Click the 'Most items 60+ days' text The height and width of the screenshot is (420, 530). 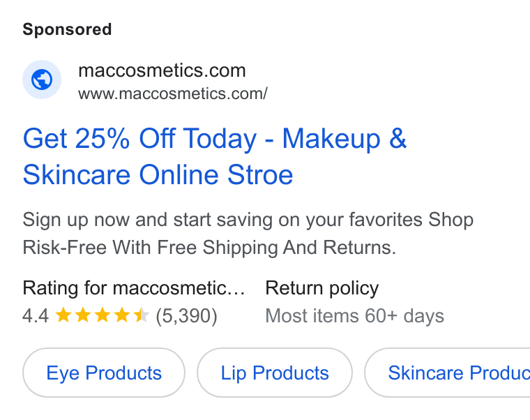point(354,316)
